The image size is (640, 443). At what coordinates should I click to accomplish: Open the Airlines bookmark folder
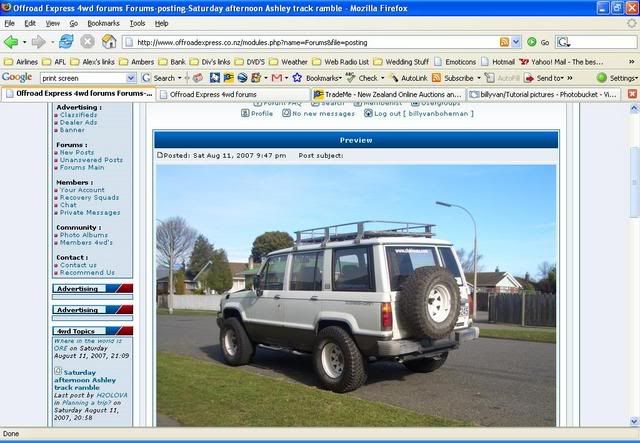pyautogui.click(x=21, y=62)
